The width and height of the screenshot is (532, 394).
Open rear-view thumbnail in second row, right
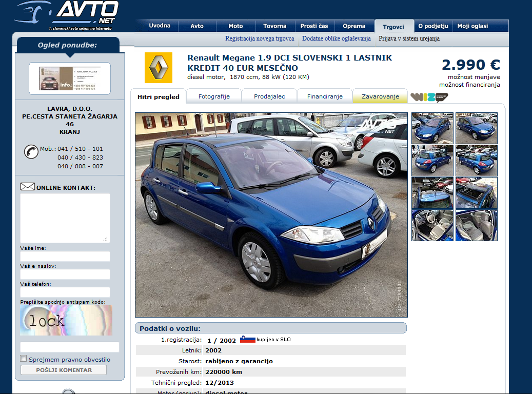point(477,161)
